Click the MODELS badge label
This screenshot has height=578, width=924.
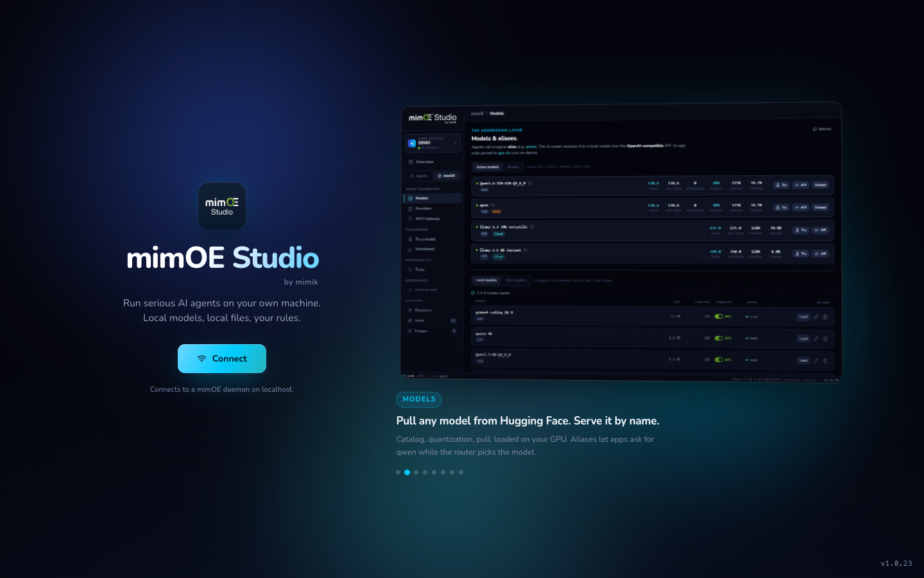click(x=419, y=399)
